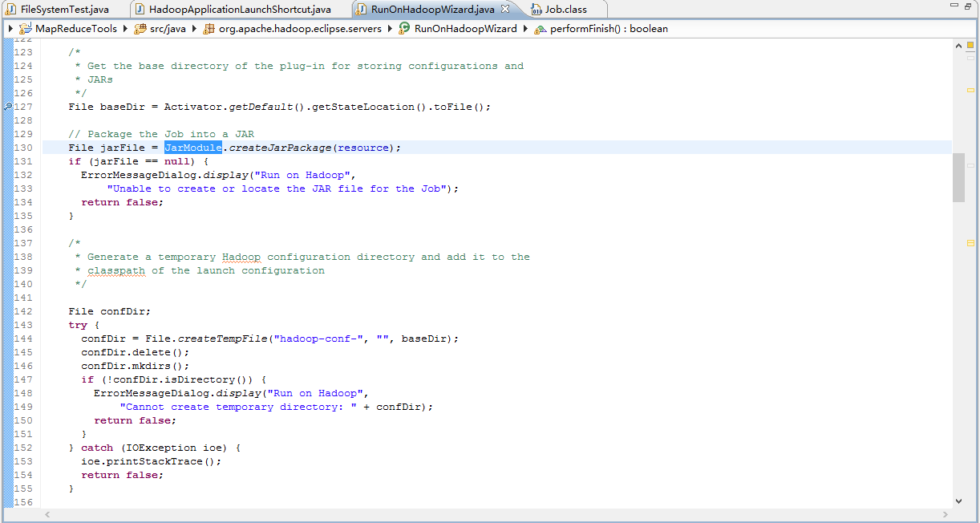
Task: Jump to the topmost yellow overview ruler annotation
Action: click(970, 91)
